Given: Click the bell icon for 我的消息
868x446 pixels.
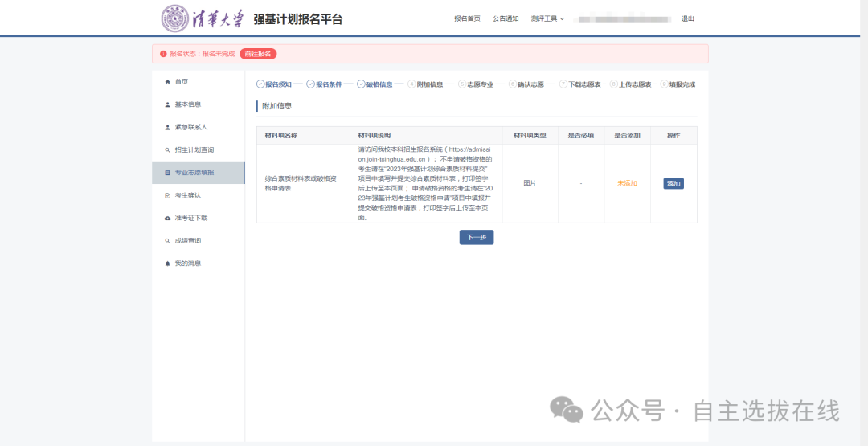Looking at the screenshot, I should [x=167, y=264].
